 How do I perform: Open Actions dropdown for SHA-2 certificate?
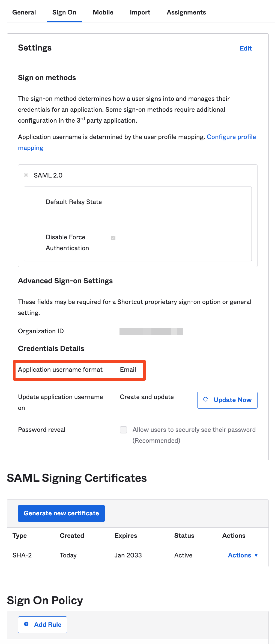point(243,555)
